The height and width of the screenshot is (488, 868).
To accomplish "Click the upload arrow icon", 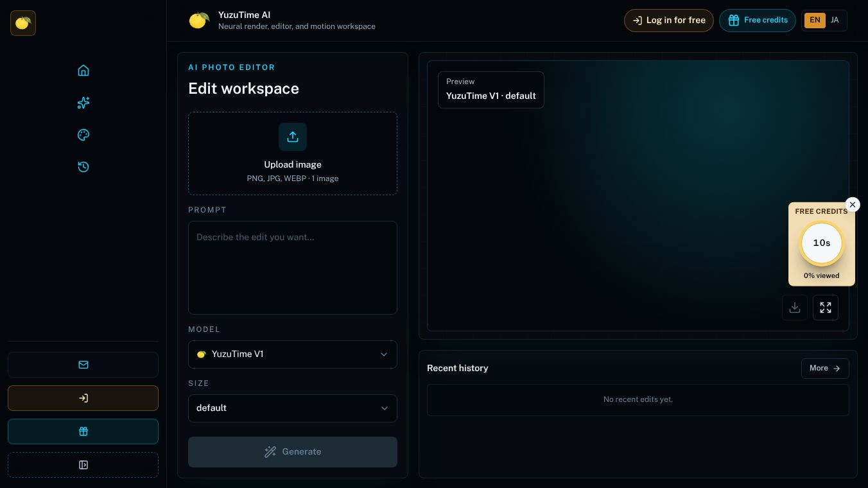I will pyautogui.click(x=293, y=137).
